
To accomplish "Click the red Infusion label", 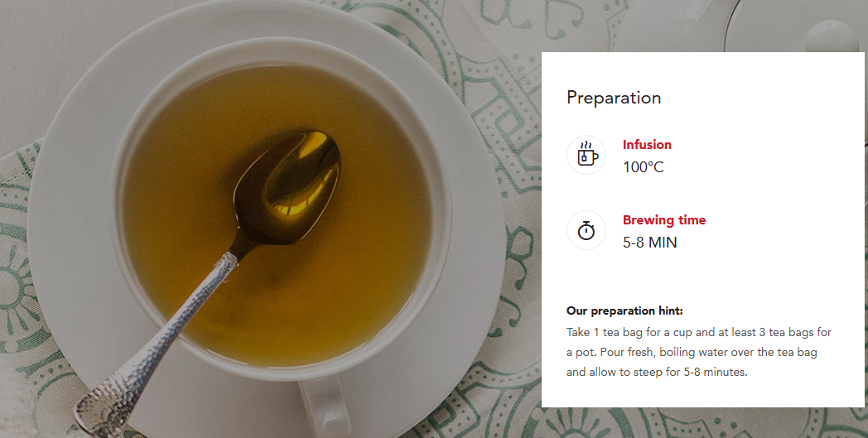I will [647, 145].
